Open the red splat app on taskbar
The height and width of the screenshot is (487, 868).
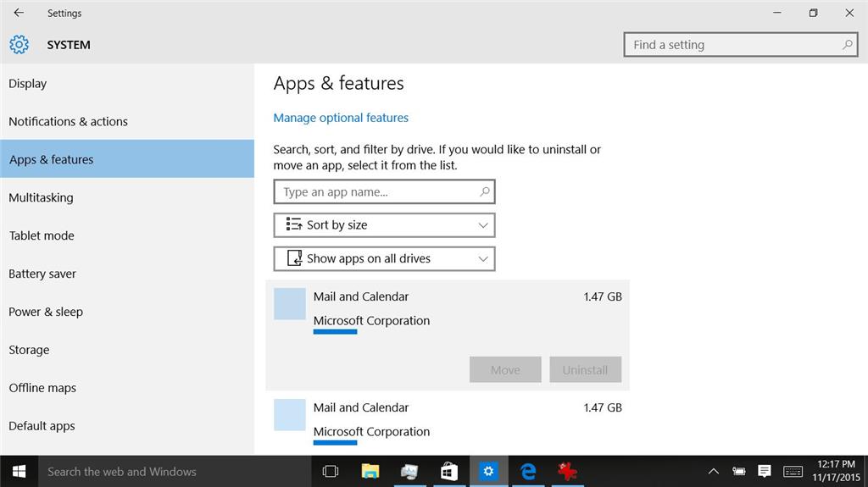[567, 472]
